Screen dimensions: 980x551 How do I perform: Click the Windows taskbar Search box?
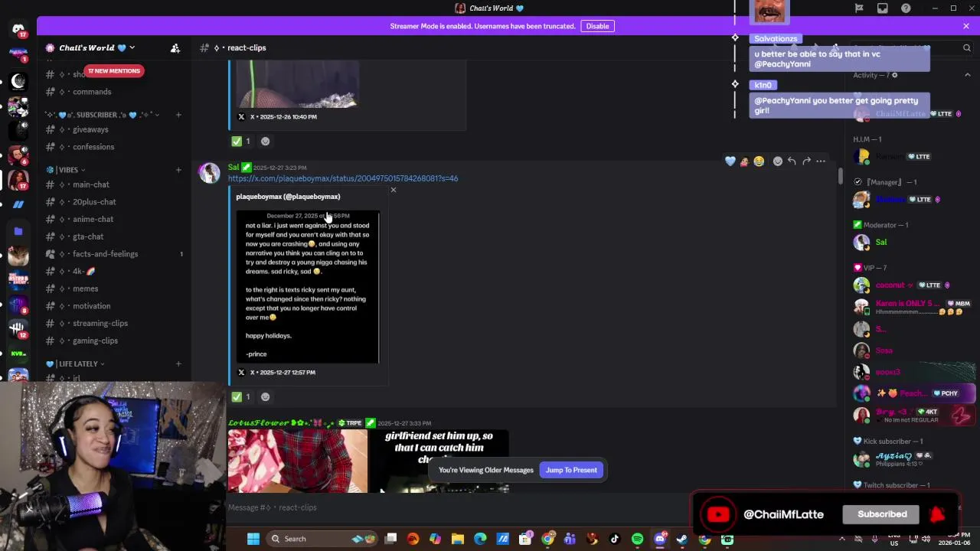[x=321, y=539]
